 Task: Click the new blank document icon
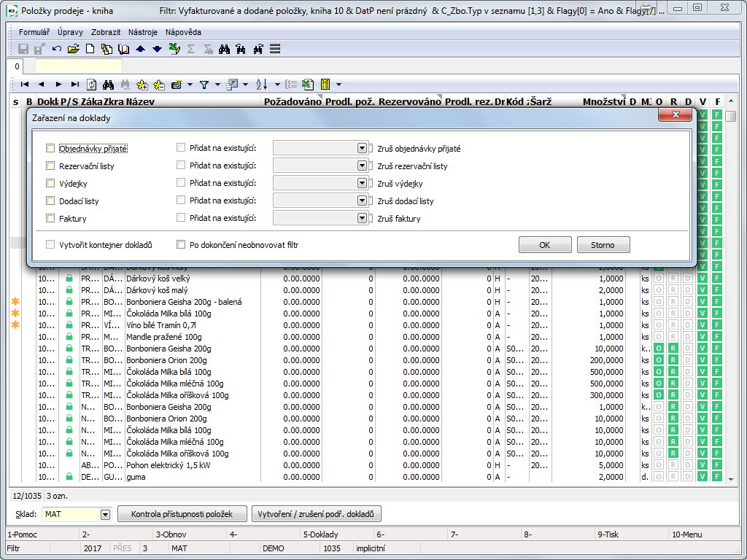tap(90, 49)
